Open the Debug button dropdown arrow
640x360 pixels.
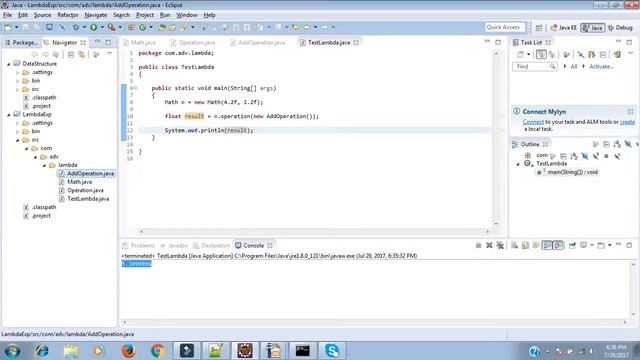[84, 27]
